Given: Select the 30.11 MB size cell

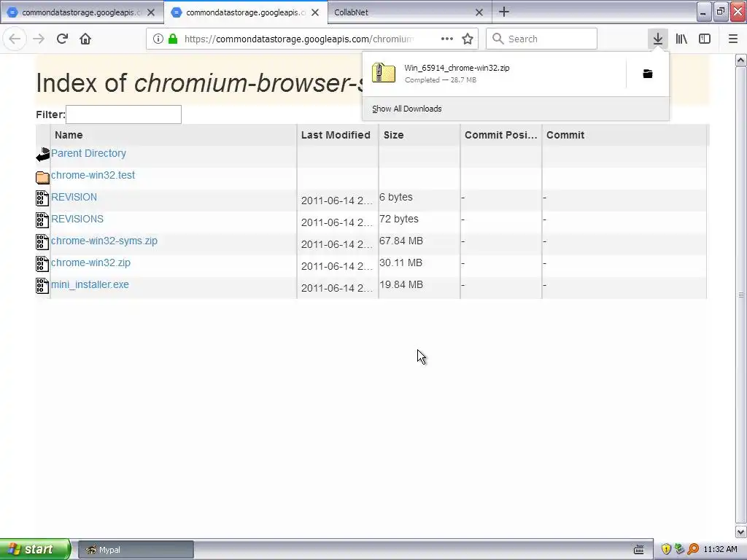Looking at the screenshot, I should point(400,262).
